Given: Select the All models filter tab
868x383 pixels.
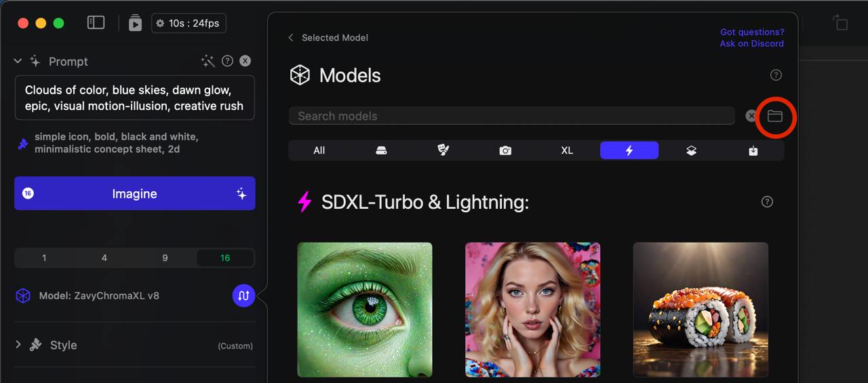Looking at the screenshot, I should [x=319, y=150].
